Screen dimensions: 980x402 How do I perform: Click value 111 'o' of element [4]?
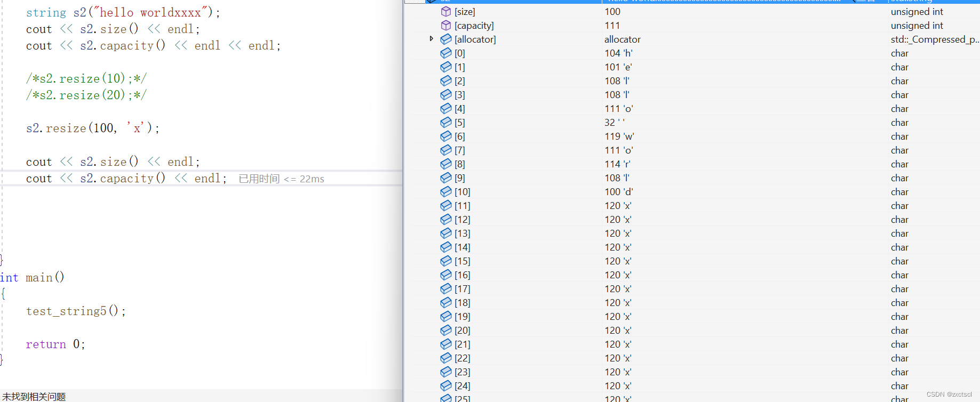tap(619, 109)
